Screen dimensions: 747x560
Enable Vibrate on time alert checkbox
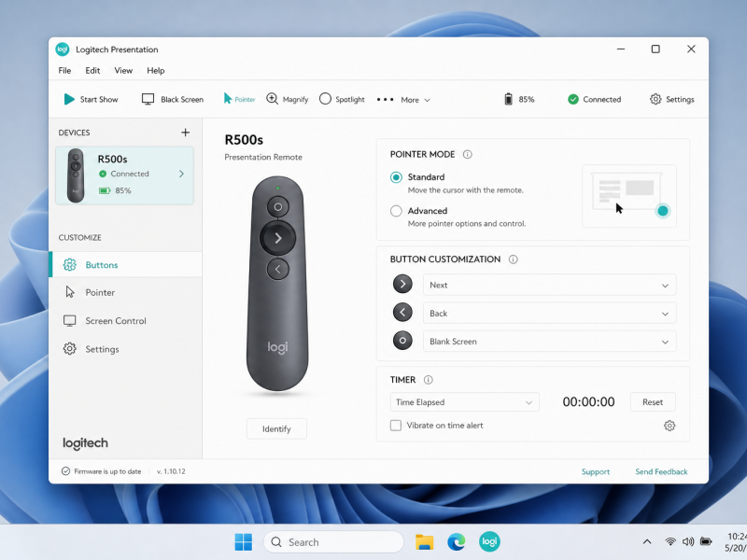tap(396, 426)
